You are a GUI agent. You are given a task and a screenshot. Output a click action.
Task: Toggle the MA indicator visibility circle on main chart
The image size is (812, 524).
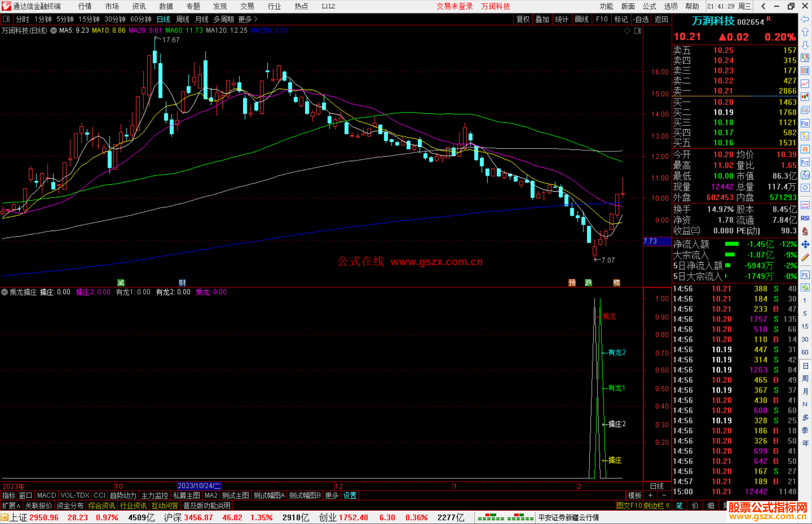[x=54, y=30]
